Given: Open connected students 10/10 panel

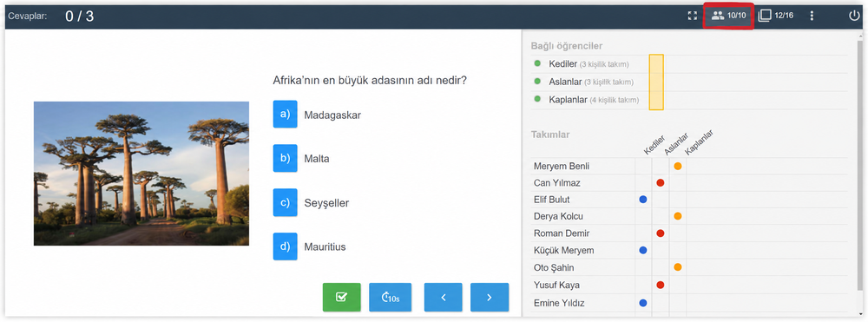Looking at the screenshot, I should (x=728, y=16).
